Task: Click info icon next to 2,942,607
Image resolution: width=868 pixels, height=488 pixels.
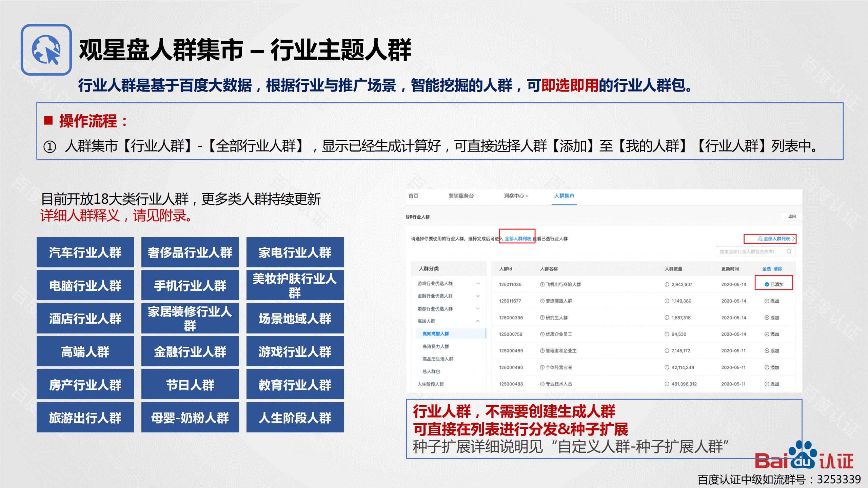Action: [x=667, y=284]
